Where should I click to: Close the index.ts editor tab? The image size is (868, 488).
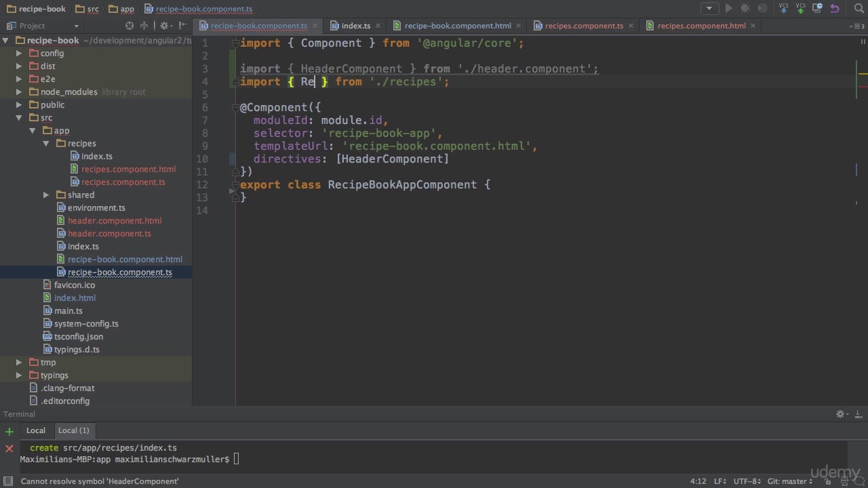(378, 26)
